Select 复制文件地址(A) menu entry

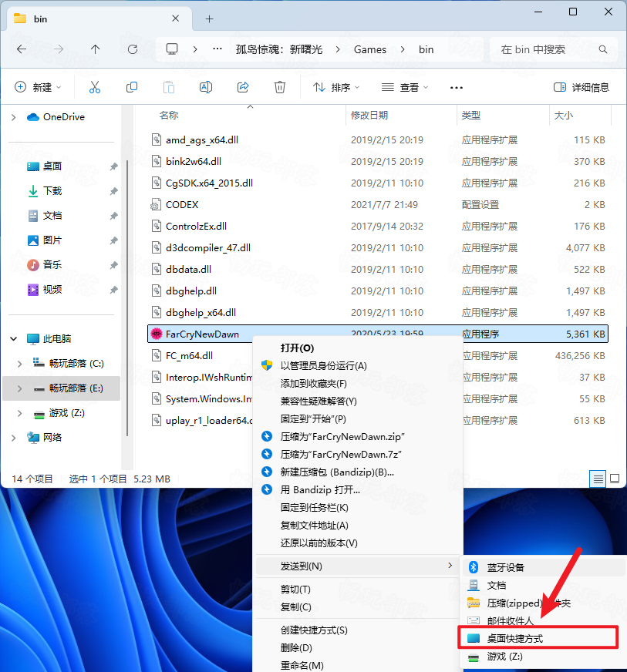click(358, 526)
